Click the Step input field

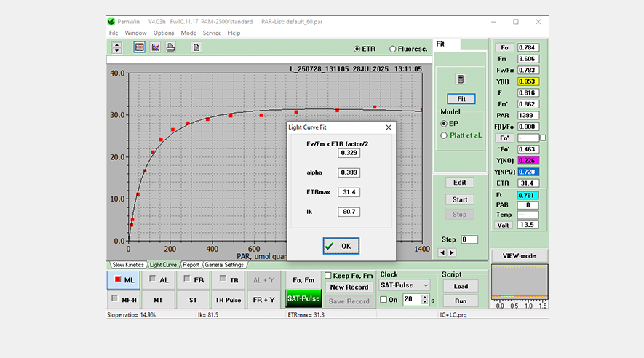coord(469,239)
